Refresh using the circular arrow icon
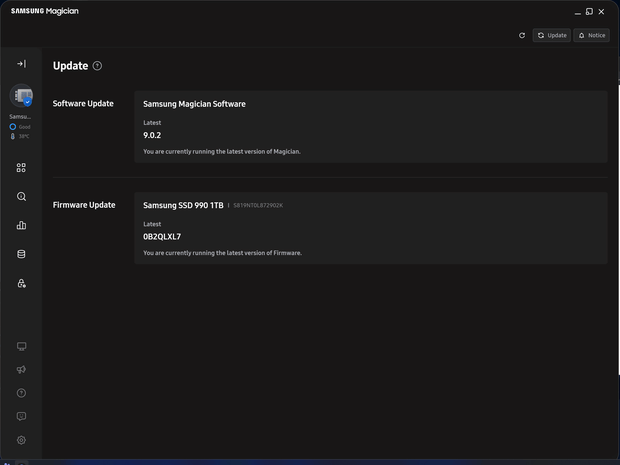 522,35
